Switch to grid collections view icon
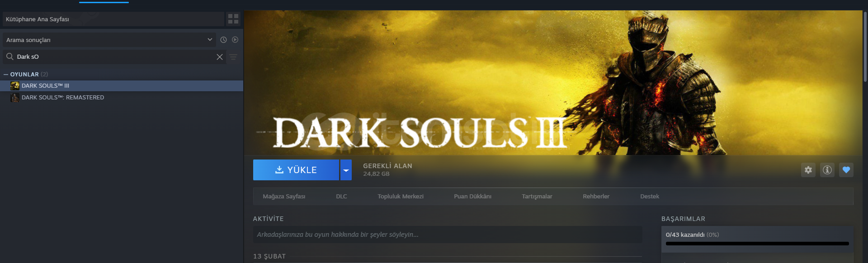The width and height of the screenshot is (868, 263). [x=233, y=19]
